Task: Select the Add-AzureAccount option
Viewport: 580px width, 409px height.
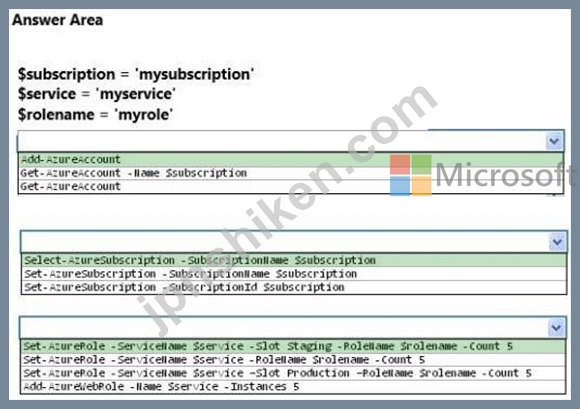Action: click(291, 160)
